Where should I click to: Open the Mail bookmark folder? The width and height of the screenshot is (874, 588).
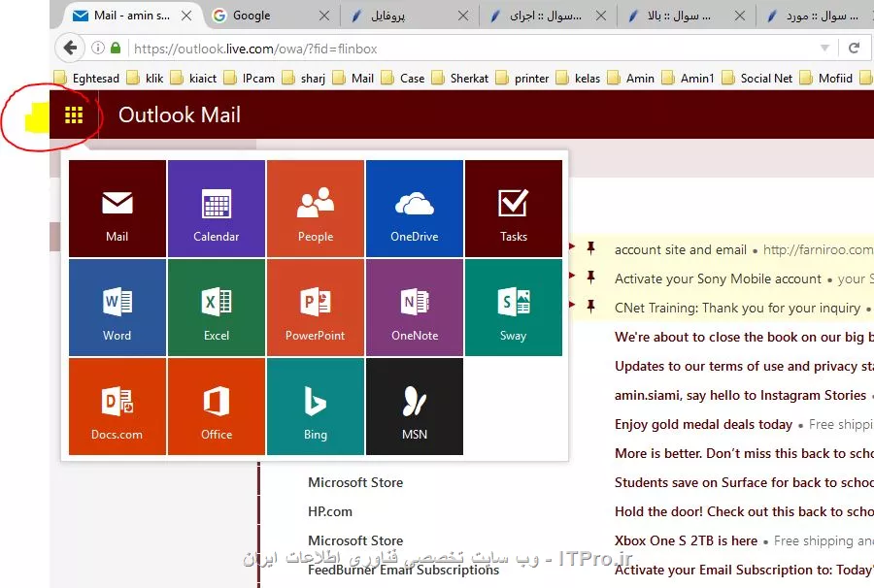coord(353,79)
